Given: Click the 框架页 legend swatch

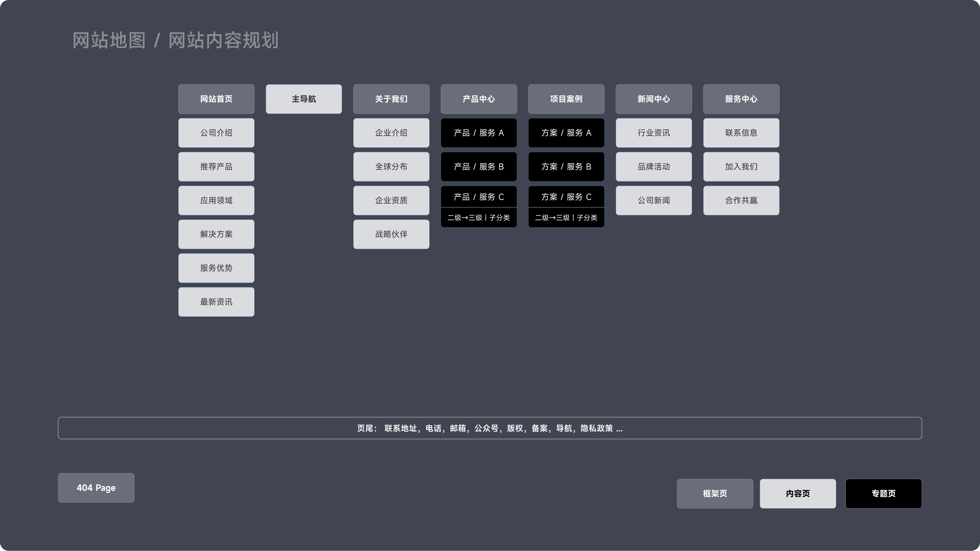Looking at the screenshot, I should pos(715,493).
